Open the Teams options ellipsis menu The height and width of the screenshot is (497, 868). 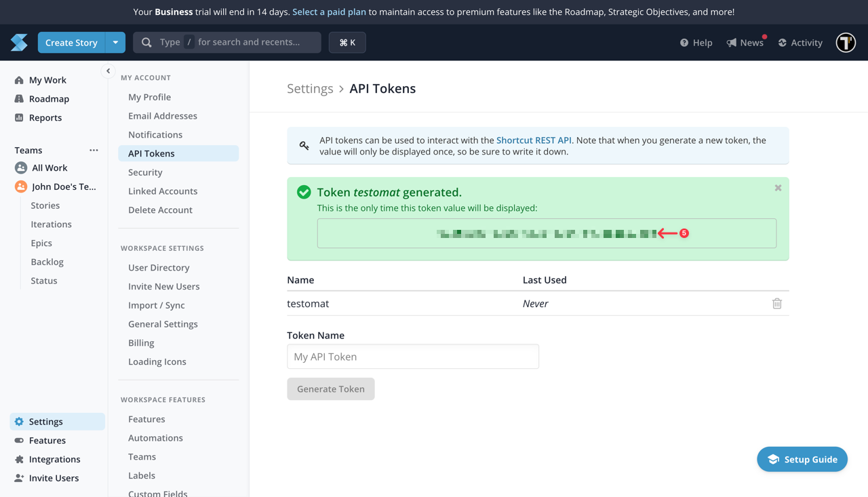click(x=94, y=150)
